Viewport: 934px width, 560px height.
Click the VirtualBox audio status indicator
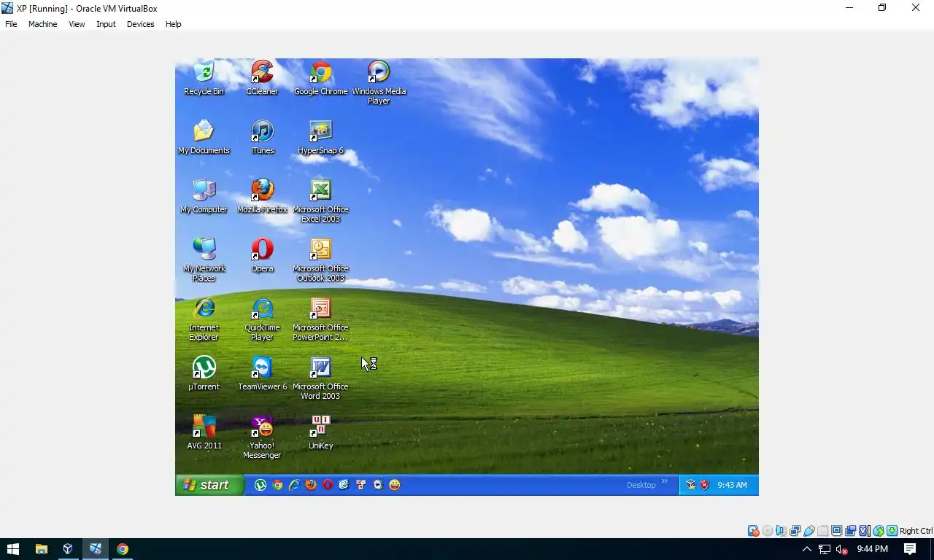point(781,531)
